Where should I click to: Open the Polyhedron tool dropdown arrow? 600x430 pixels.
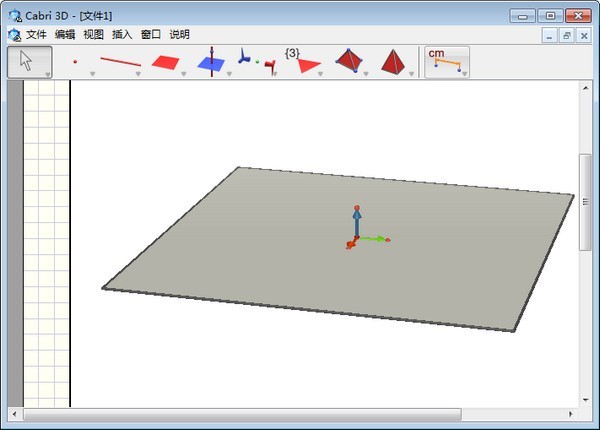click(366, 74)
